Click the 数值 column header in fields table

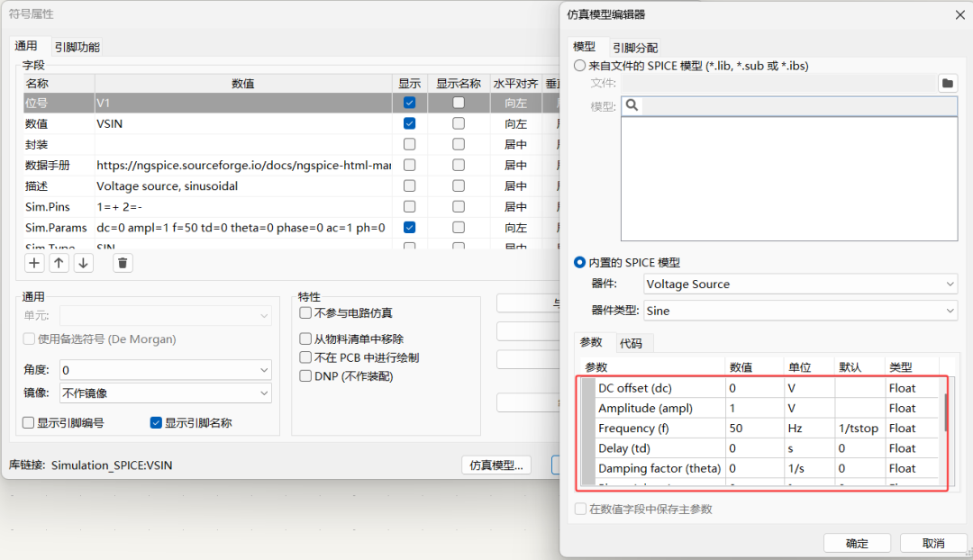pos(243,83)
